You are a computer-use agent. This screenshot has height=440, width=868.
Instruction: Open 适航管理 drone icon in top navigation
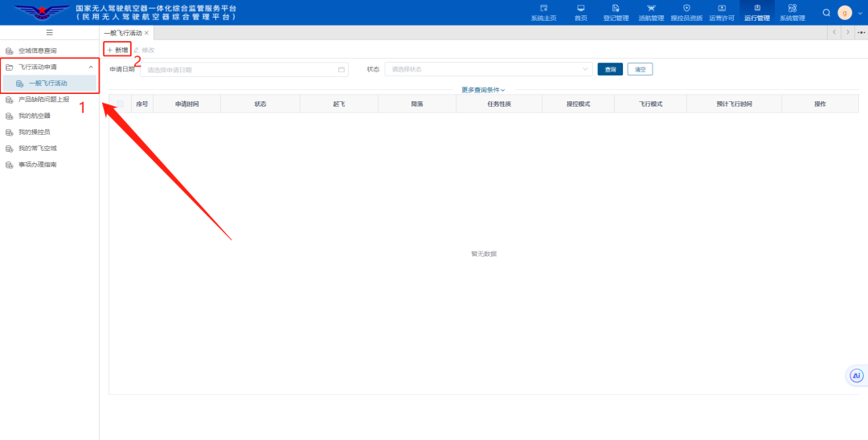pos(650,8)
